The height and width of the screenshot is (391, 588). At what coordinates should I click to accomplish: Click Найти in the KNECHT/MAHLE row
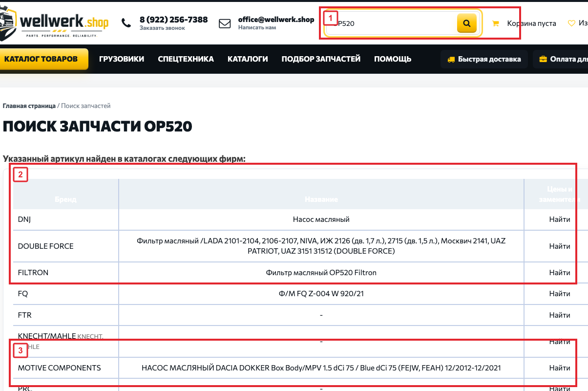click(x=559, y=342)
